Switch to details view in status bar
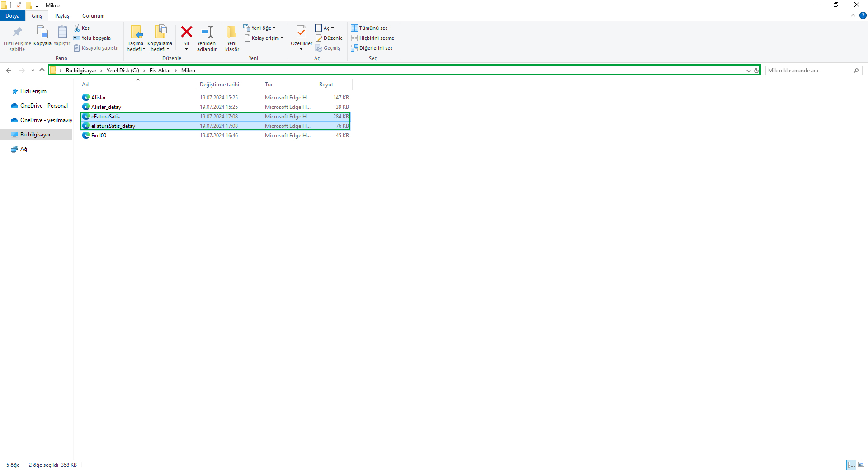This screenshot has width=868, height=470. (x=851, y=465)
